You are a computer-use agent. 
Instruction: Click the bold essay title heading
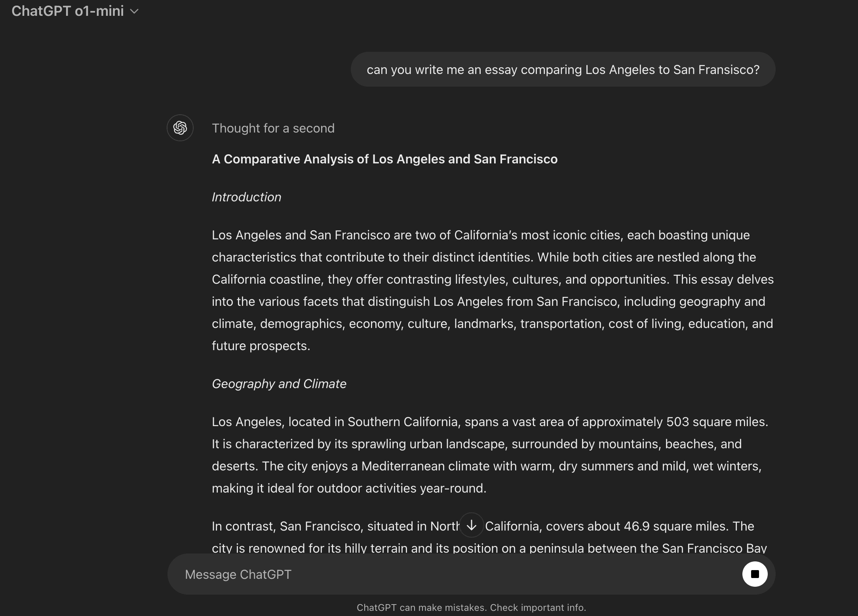point(384,159)
